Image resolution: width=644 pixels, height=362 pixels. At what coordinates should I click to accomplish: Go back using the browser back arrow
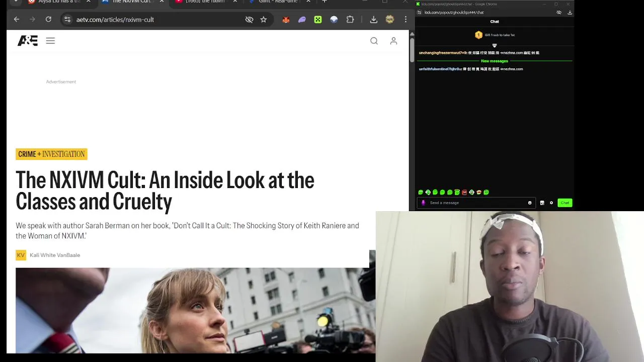(17, 20)
